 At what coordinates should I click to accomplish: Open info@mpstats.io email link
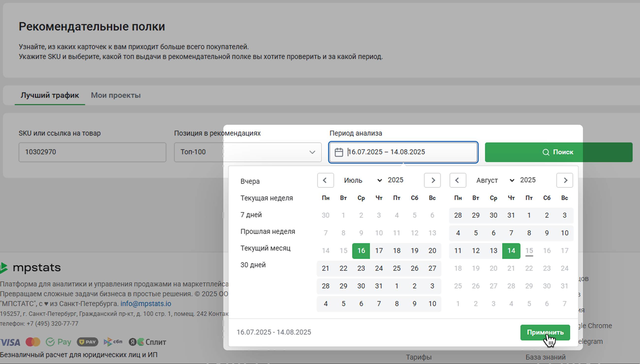pyautogui.click(x=146, y=304)
